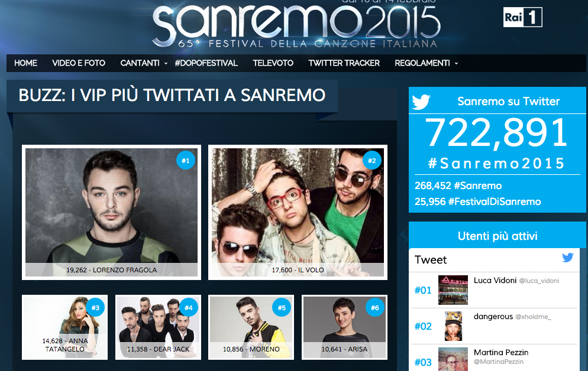Screen dimensions: 588x371
Task: Open the TELEVOTO menu item
Action: point(273,63)
